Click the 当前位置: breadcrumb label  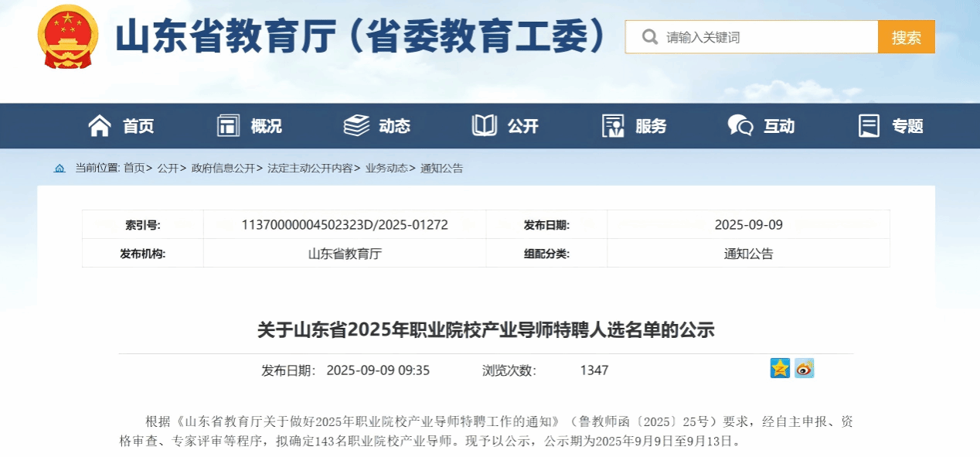pos(97,168)
